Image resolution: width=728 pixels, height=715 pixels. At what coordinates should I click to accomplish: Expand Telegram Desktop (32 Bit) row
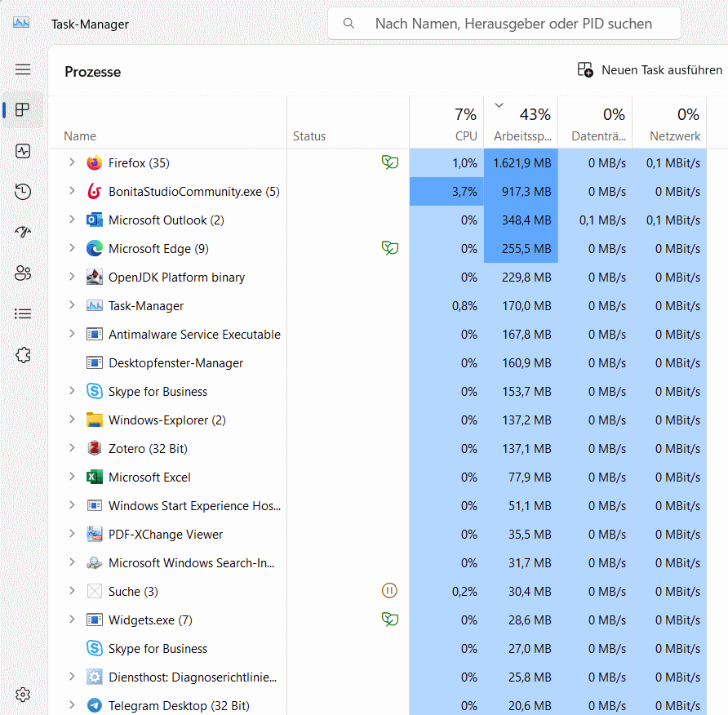click(72, 704)
